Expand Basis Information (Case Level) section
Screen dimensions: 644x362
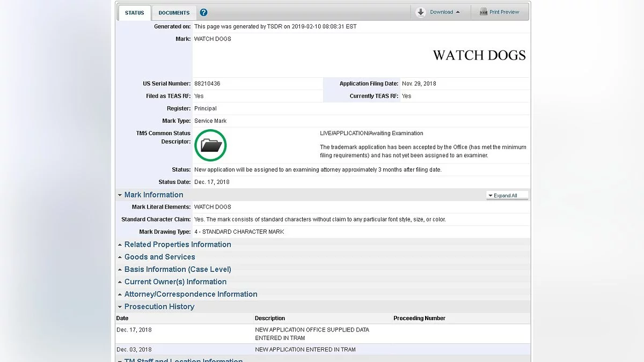click(x=178, y=269)
